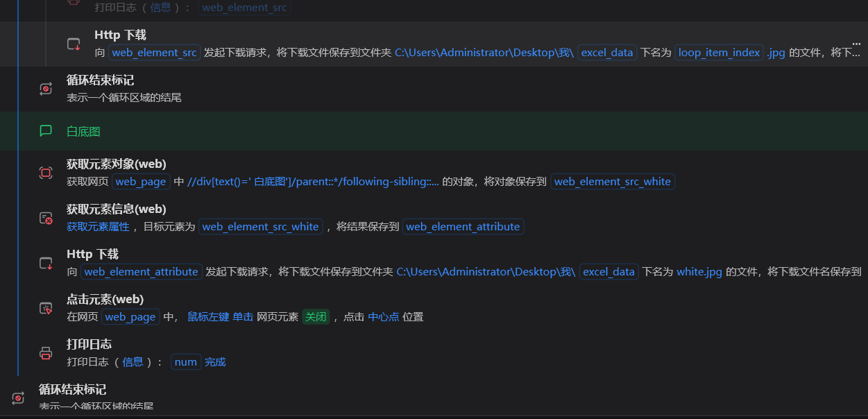
Task: Click the 白底图 comment bubble icon
Action: (46, 130)
